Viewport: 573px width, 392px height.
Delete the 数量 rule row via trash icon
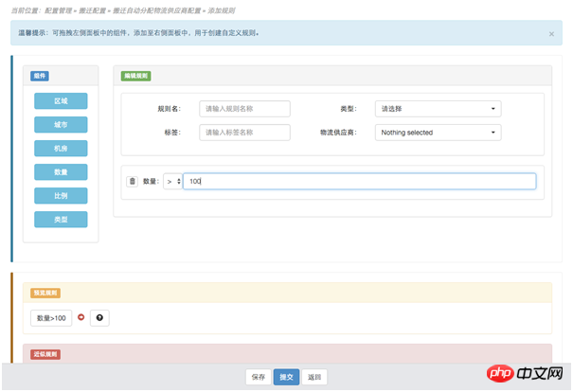(133, 181)
